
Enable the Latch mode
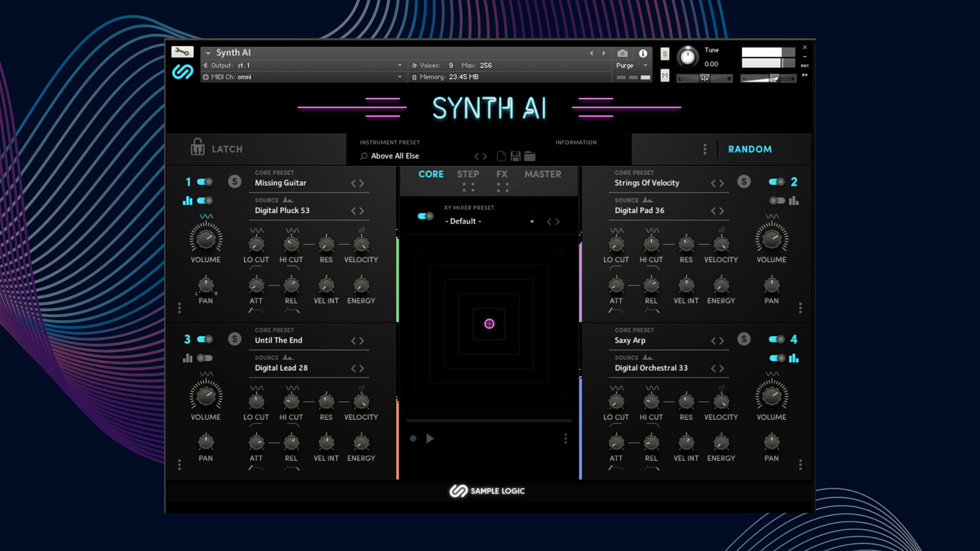[214, 149]
